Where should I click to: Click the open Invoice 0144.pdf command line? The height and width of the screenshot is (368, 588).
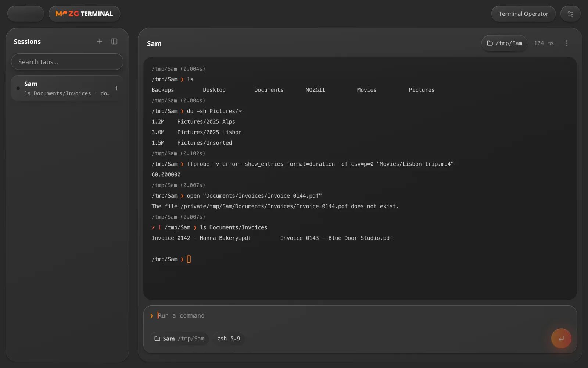pyautogui.click(x=254, y=196)
